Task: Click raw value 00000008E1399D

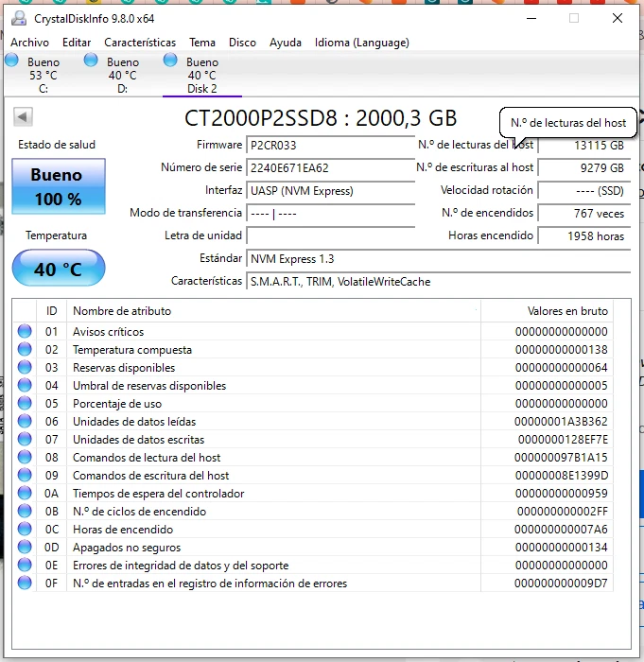Action: coord(562,476)
